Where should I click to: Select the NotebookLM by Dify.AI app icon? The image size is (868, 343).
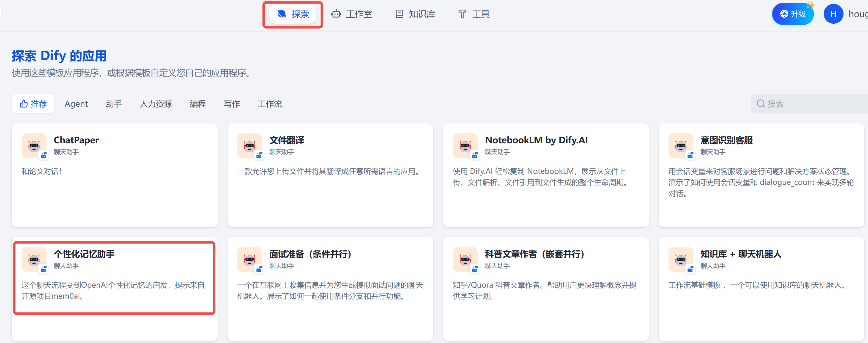466,146
